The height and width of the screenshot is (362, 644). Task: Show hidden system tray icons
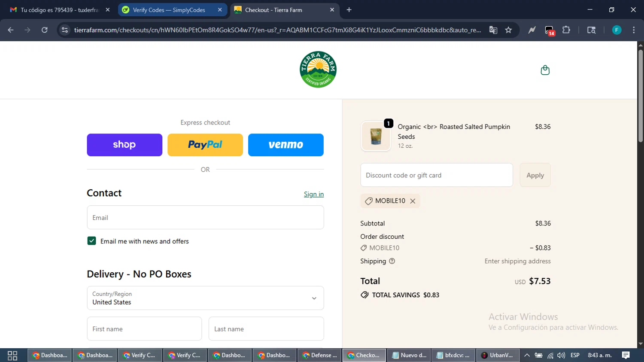tap(527, 356)
